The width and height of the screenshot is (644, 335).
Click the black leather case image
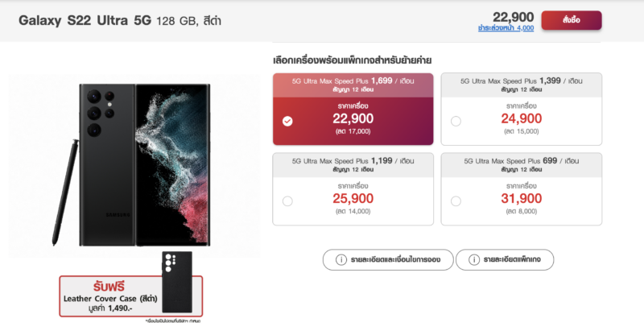pyautogui.click(x=177, y=282)
